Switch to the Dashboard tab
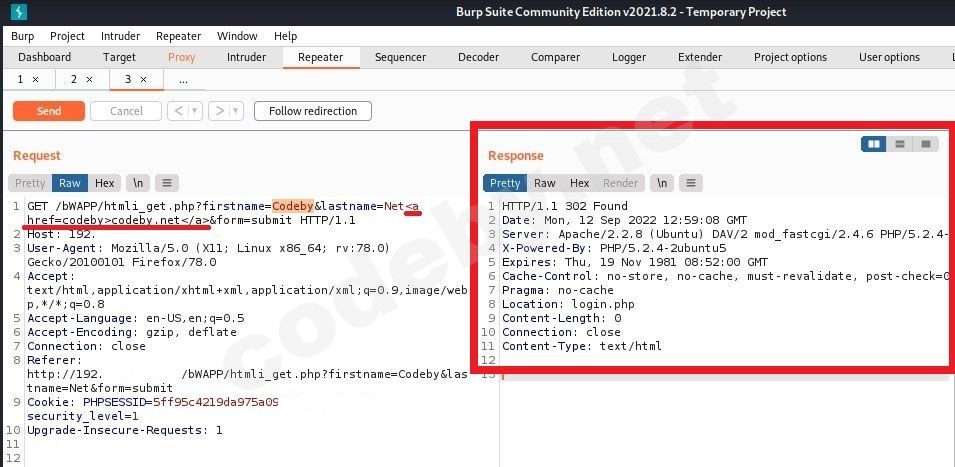Screen dimensions: 955x467 pyautogui.click(x=44, y=57)
